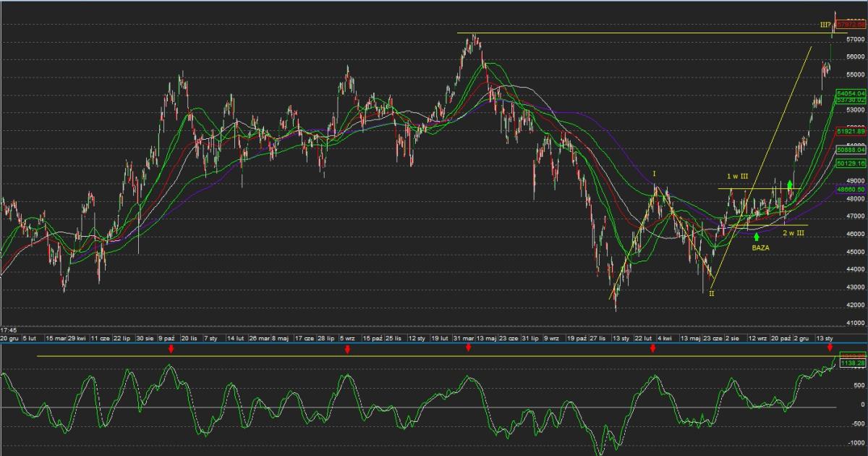Click the green breakout arrow below the 1 w III line
This screenshot has width=868, height=456.
click(x=790, y=185)
